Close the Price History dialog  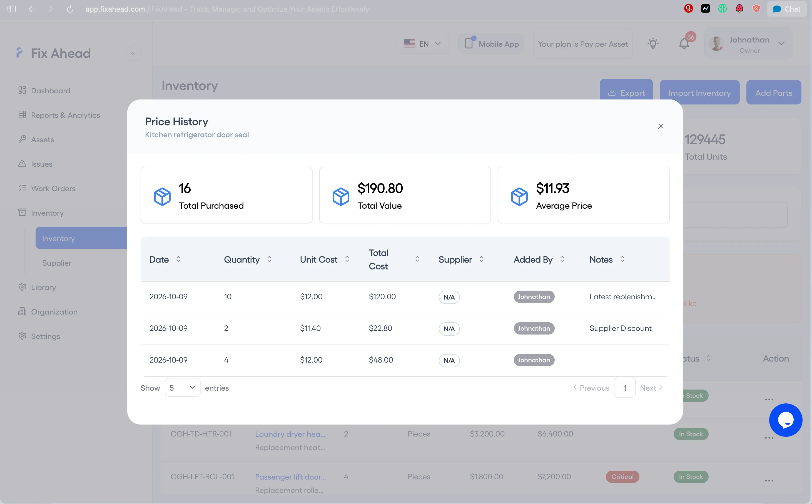click(660, 126)
